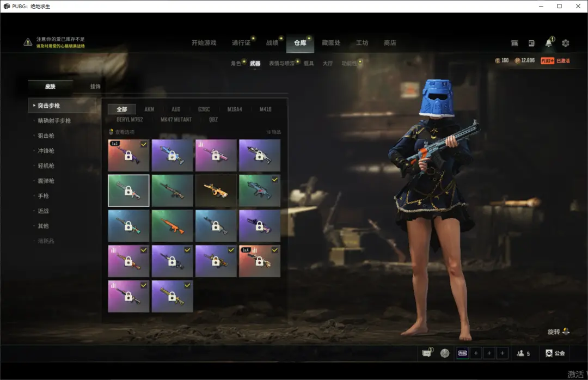588x380 pixels.
Task: Open the 公会 clan icon
Action: pyautogui.click(x=549, y=353)
